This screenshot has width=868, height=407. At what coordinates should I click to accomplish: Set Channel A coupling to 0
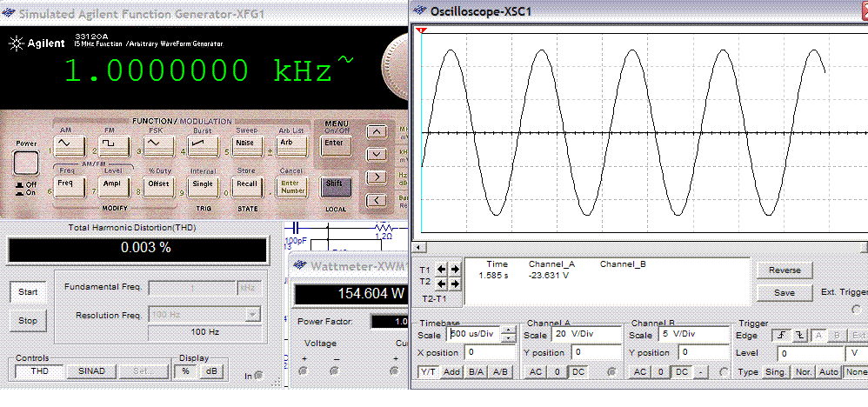(557, 372)
